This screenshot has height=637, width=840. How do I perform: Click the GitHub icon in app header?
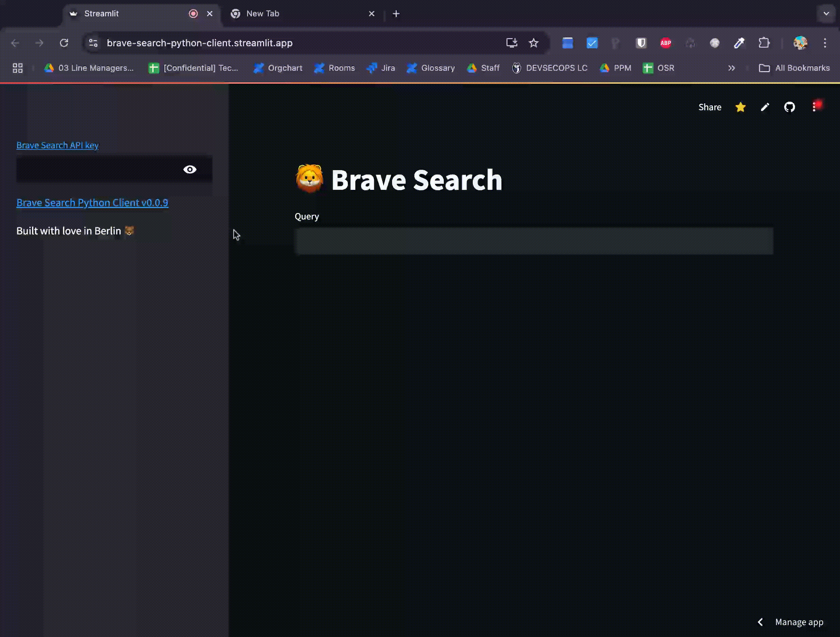pos(790,107)
